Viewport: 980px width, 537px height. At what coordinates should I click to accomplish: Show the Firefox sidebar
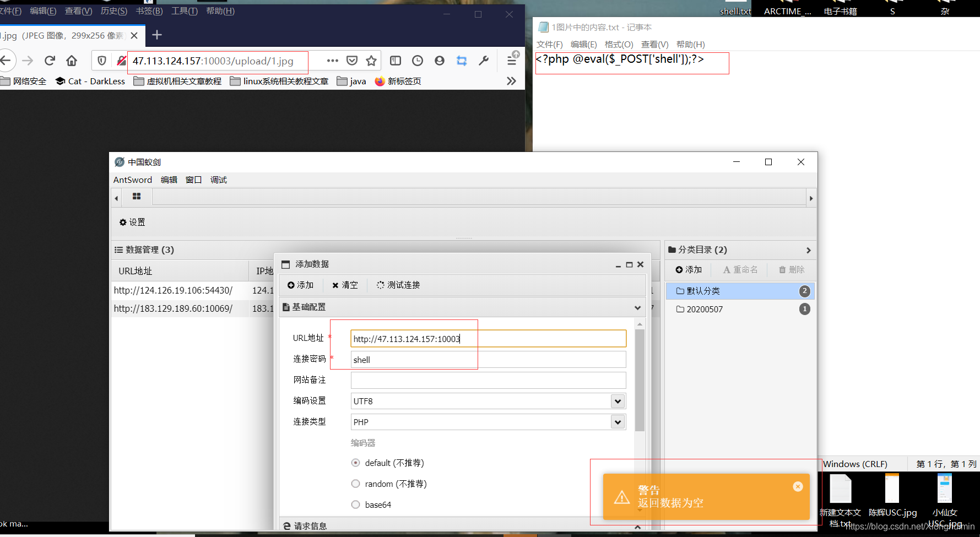click(396, 61)
